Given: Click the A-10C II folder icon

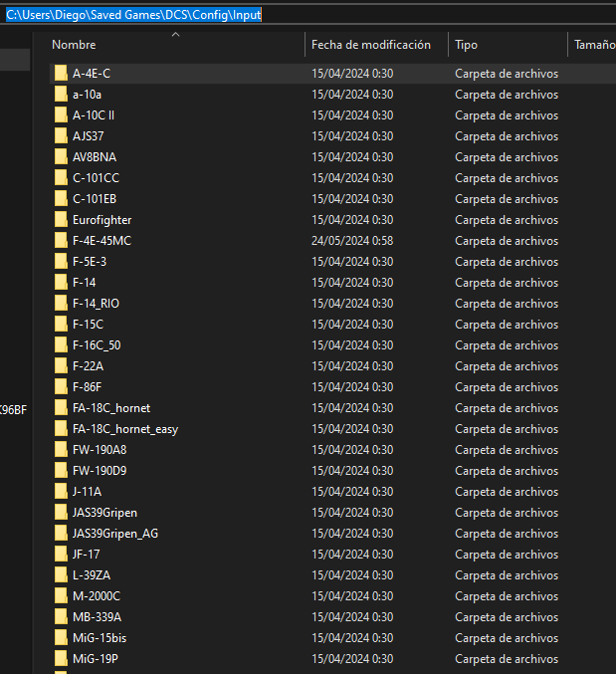Looking at the screenshot, I should tap(61, 115).
